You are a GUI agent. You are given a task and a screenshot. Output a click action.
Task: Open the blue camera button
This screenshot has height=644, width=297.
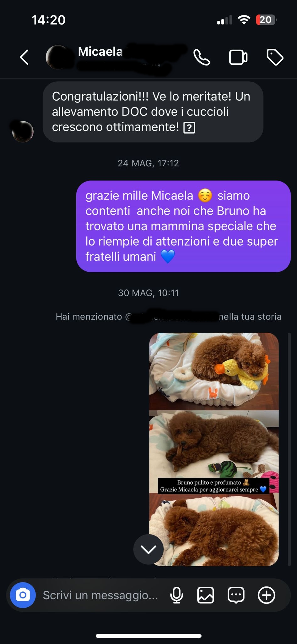23,595
